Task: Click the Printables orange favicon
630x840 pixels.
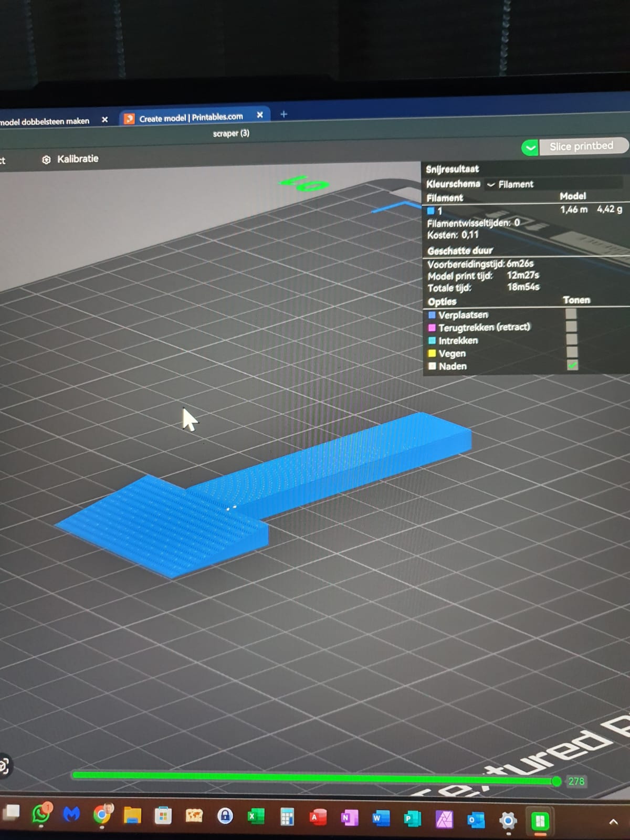Action: (x=129, y=119)
